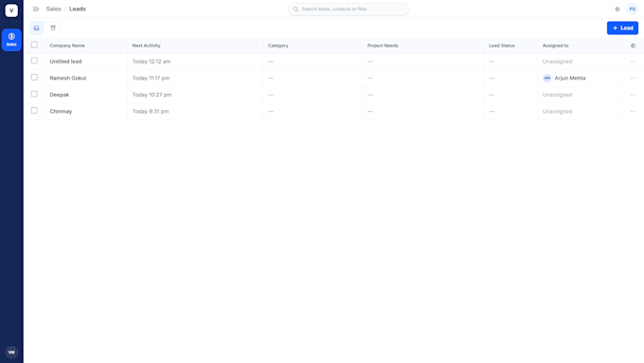
Task: Open the Sales module in sidebar
Action: click(x=11, y=40)
